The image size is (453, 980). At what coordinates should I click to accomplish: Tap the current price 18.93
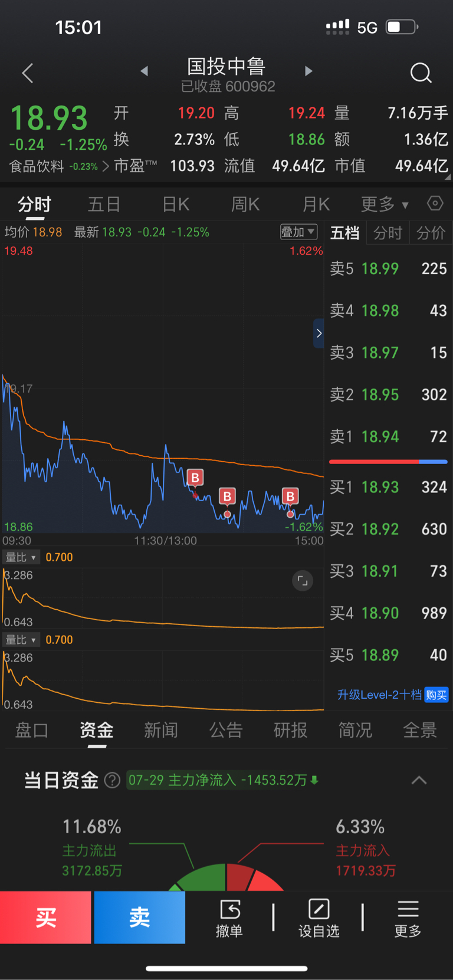pyautogui.click(x=49, y=118)
